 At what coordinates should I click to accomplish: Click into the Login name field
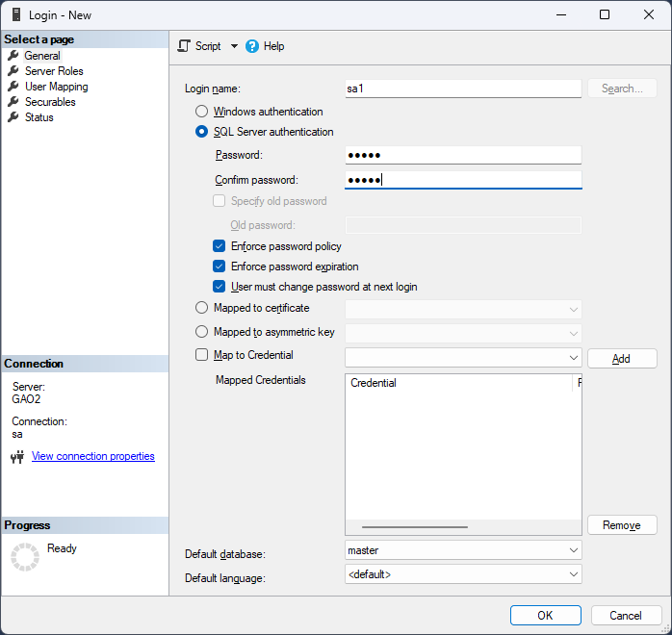point(463,89)
